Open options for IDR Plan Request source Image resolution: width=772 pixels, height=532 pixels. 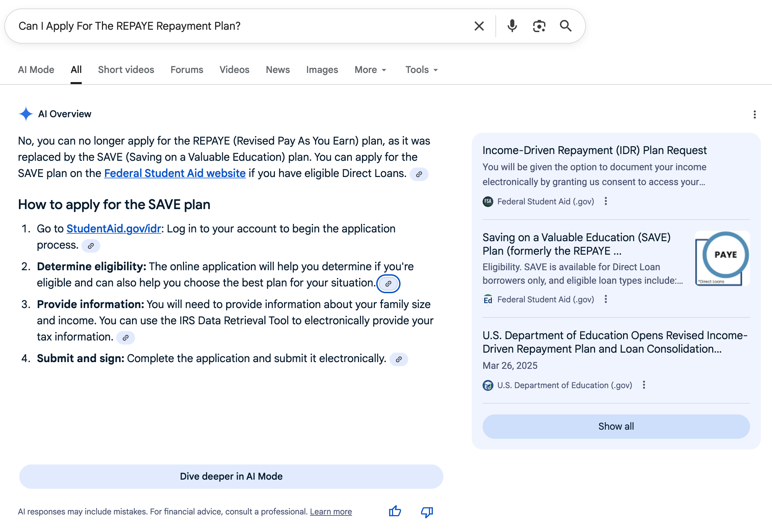click(x=606, y=201)
